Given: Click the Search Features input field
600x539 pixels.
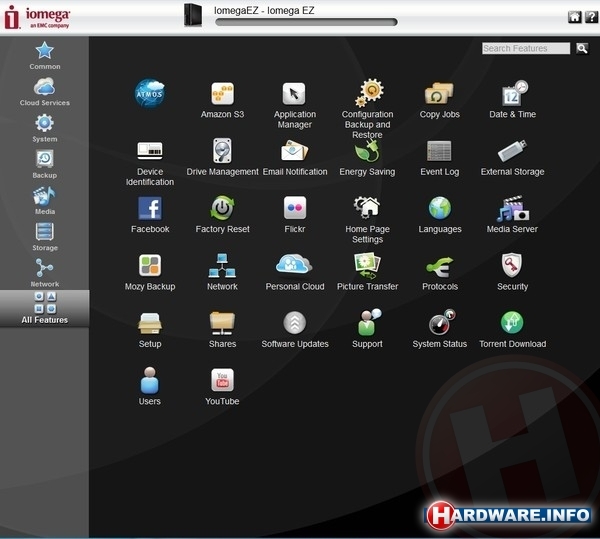Looking at the screenshot, I should (526, 48).
